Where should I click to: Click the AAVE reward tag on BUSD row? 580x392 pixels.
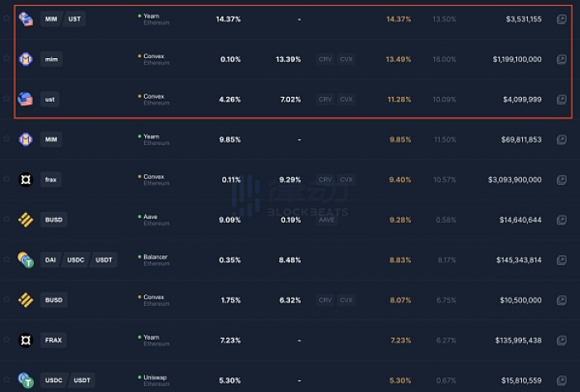pos(326,220)
